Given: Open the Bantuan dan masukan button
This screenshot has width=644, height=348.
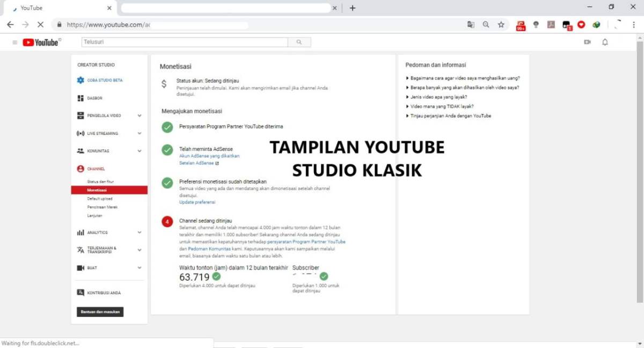Looking at the screenshot, I should tap(100, 311).
